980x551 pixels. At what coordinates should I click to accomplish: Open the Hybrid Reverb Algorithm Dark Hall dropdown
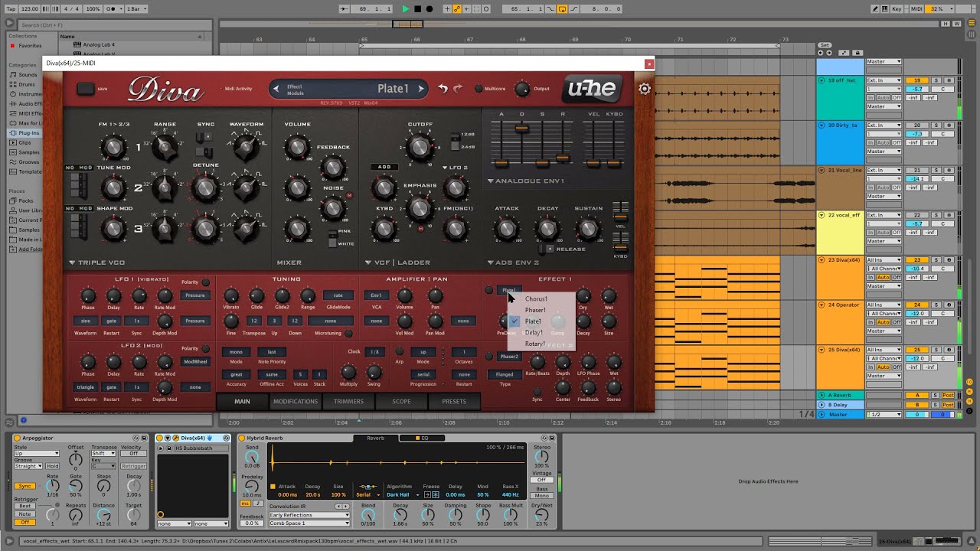[402, 495]
